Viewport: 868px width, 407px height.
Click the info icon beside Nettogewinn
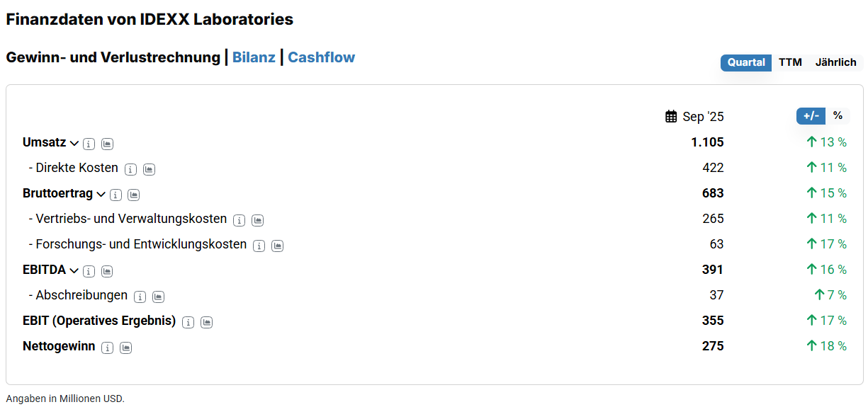107,348
